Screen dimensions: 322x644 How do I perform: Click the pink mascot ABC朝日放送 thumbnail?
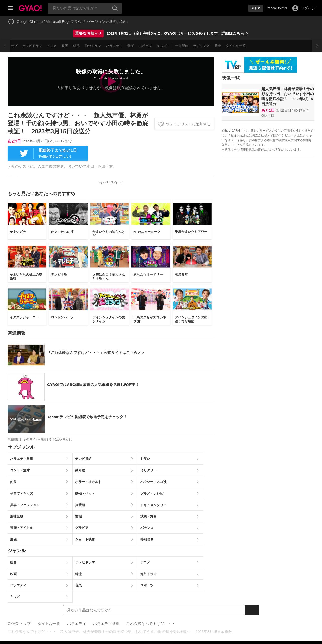(26, 387)
